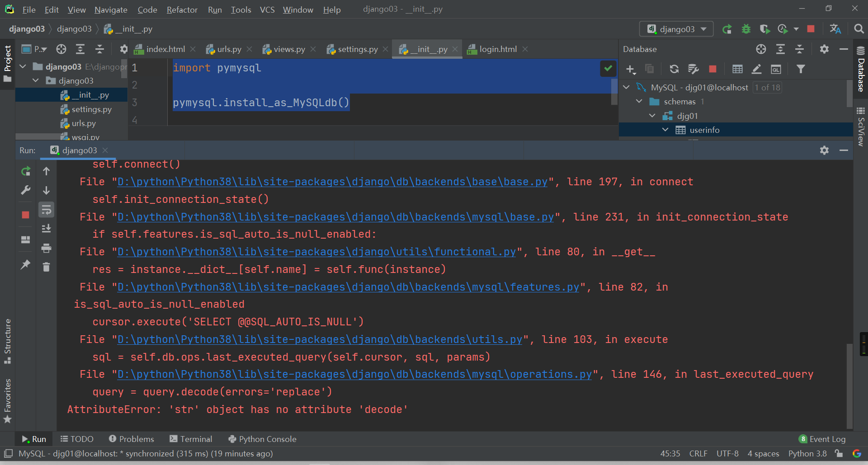This screenshot has width=868, height=465.
Task: Print the Run console output
Action: [x=46, y=248]
